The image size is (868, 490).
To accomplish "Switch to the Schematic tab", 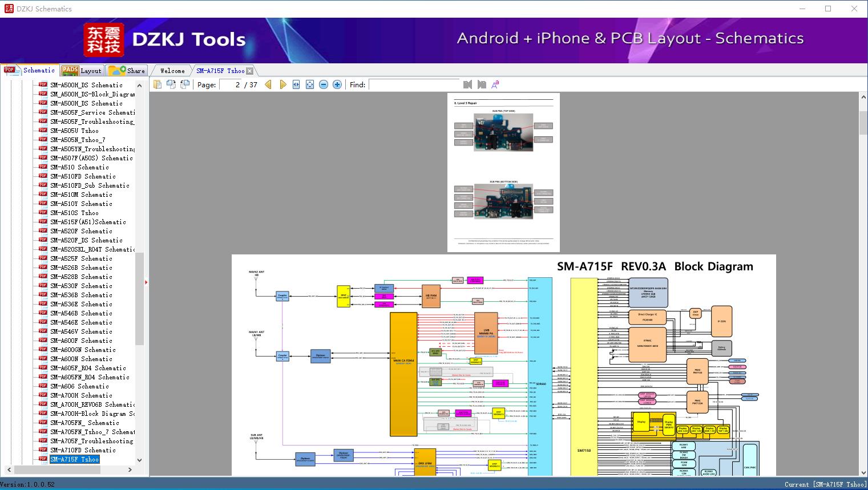I will coord(30,70).
